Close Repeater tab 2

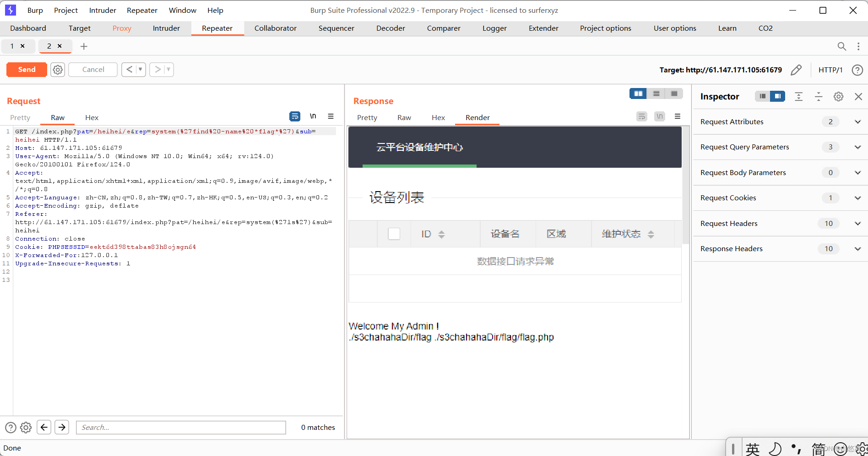[60, 46]
